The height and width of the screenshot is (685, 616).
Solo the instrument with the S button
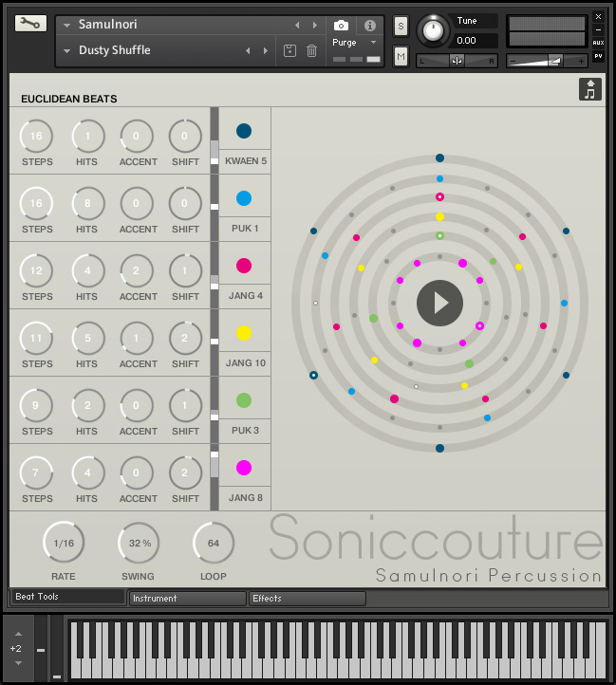point(401,27)
